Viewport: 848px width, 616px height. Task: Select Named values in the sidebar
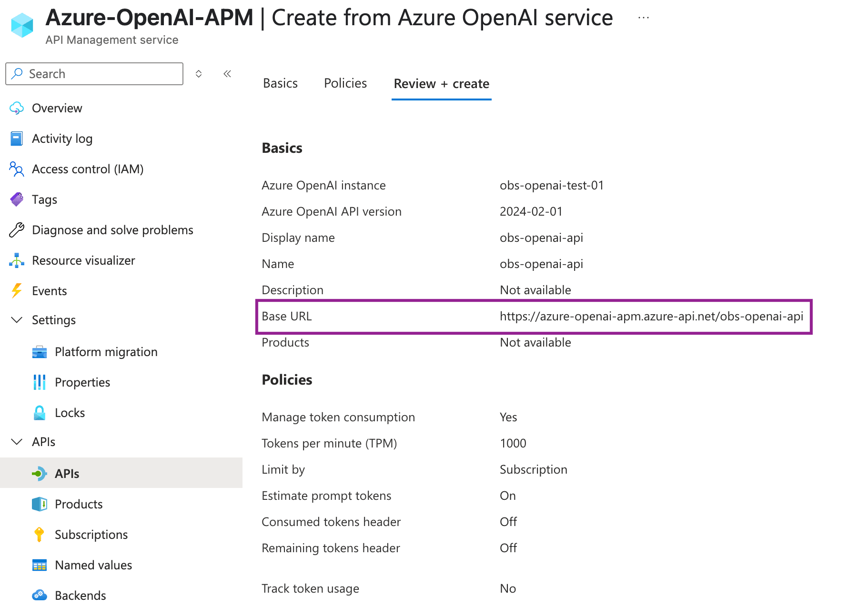(x=93, y=565)
